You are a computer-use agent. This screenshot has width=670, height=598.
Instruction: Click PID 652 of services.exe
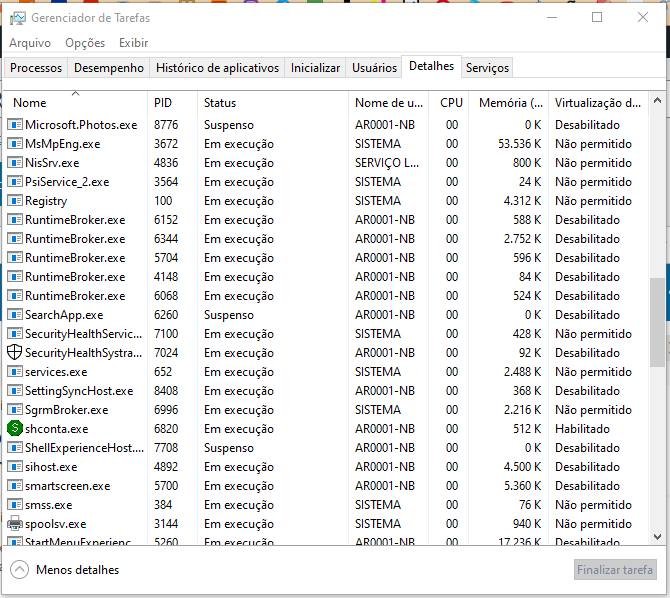tap(163, 372)
